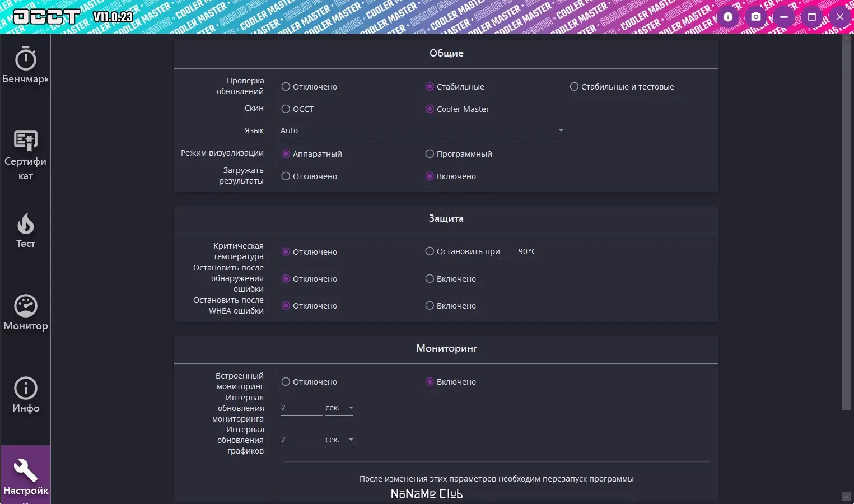
Task: Open the Benchmark stopwatch icon
Action: point(26,59)
